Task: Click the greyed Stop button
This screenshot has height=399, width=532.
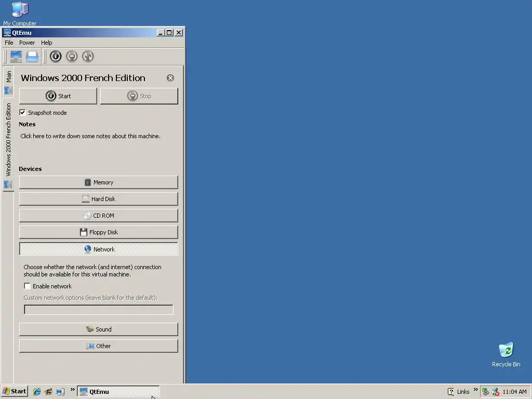Action: click(x=139, y=96)
